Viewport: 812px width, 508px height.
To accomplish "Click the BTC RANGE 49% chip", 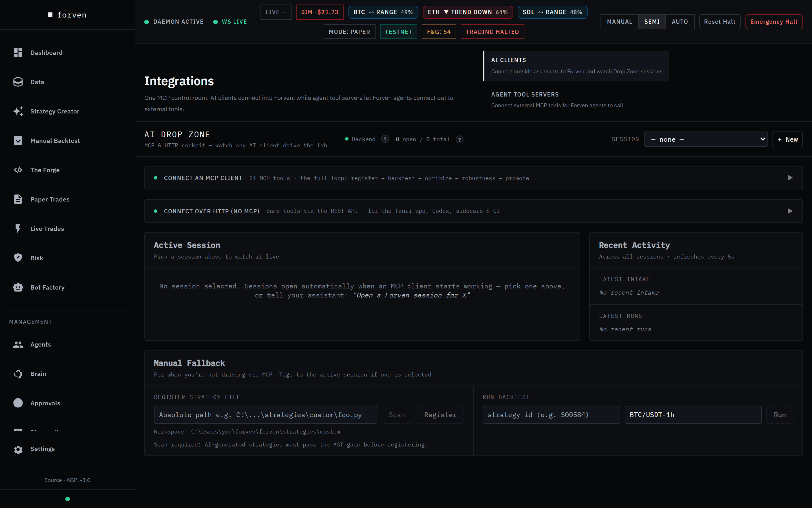I will pos(383,12).
